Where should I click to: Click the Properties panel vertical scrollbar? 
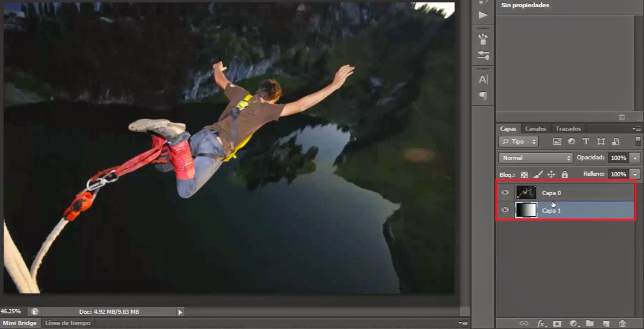click(639, 62)
